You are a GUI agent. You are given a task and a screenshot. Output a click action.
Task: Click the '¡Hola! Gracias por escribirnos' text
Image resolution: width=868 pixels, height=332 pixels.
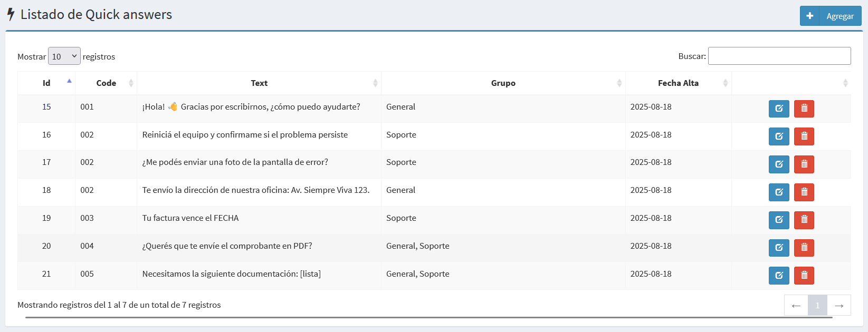[x=251, y=107]
